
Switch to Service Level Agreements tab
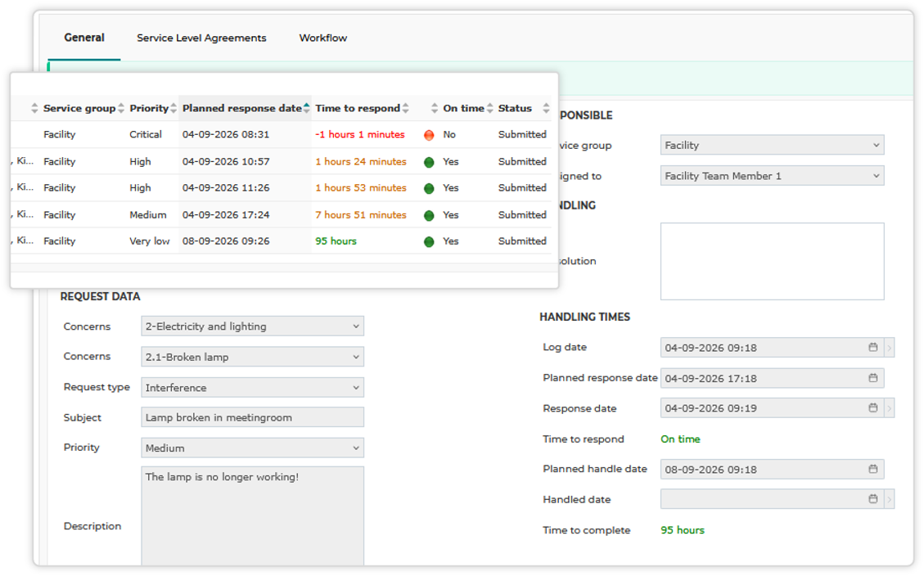pos(201,38)
